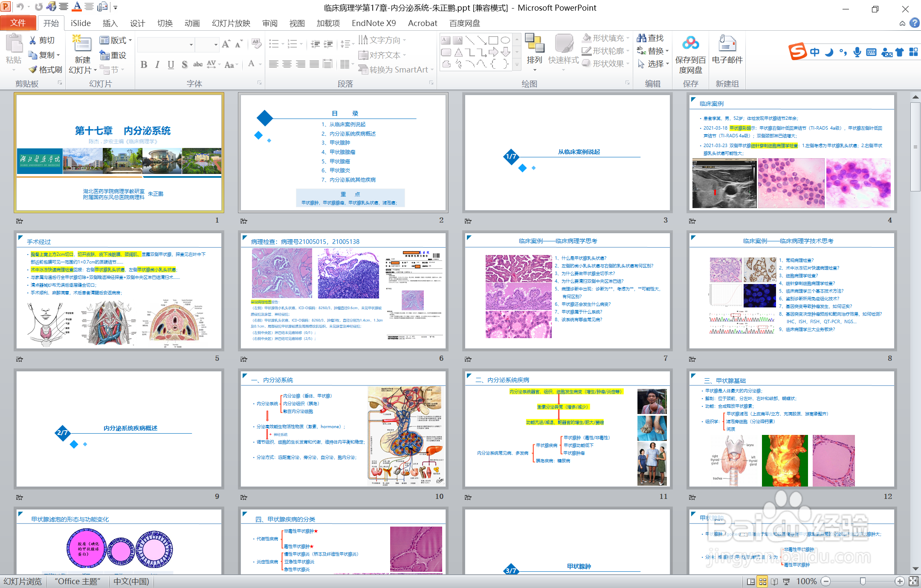
Task: Decrease font size with shrink font icon
Action: click(239, 44)
